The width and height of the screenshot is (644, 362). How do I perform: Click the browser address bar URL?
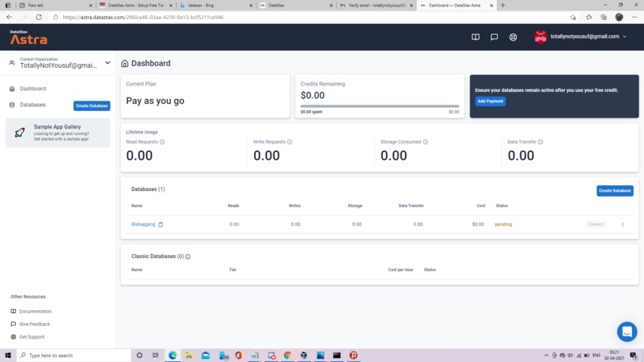click(143, 18)
